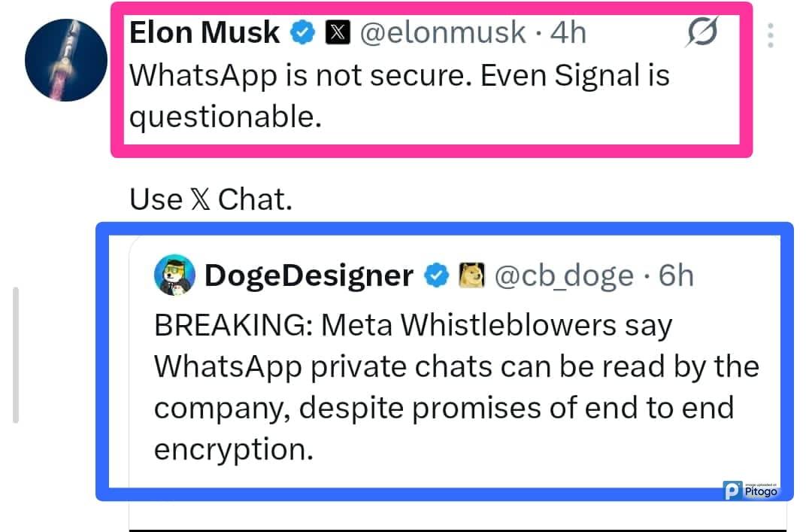Click the black X affiliation badge

pos(338,33)
